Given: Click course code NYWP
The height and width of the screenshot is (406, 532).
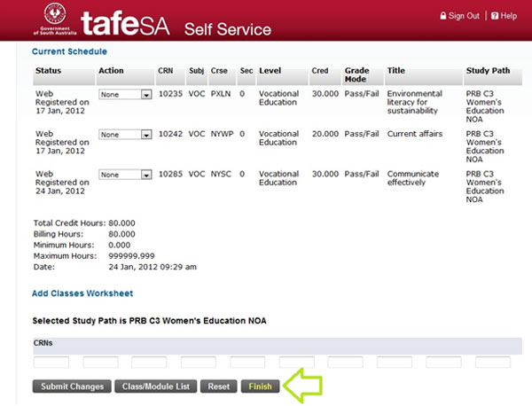Looking at the screenshot, I should coord(222,134).
